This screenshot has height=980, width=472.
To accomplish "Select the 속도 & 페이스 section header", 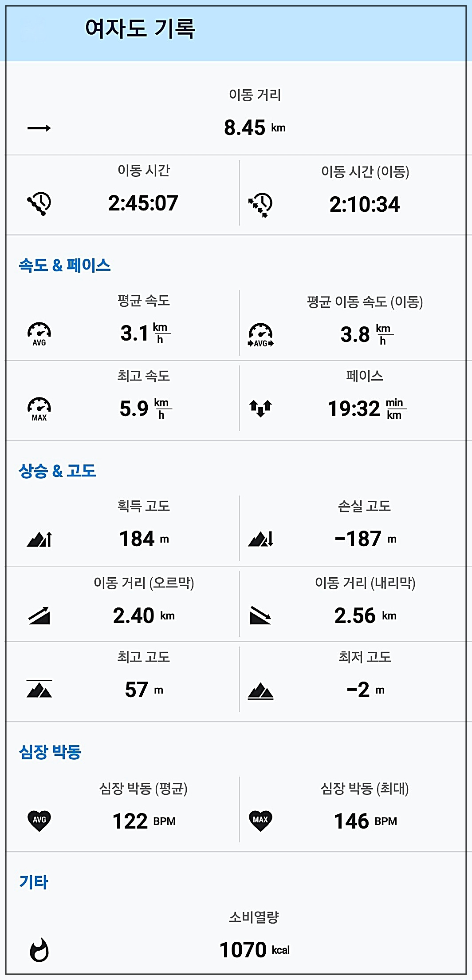I will point(65,266).
